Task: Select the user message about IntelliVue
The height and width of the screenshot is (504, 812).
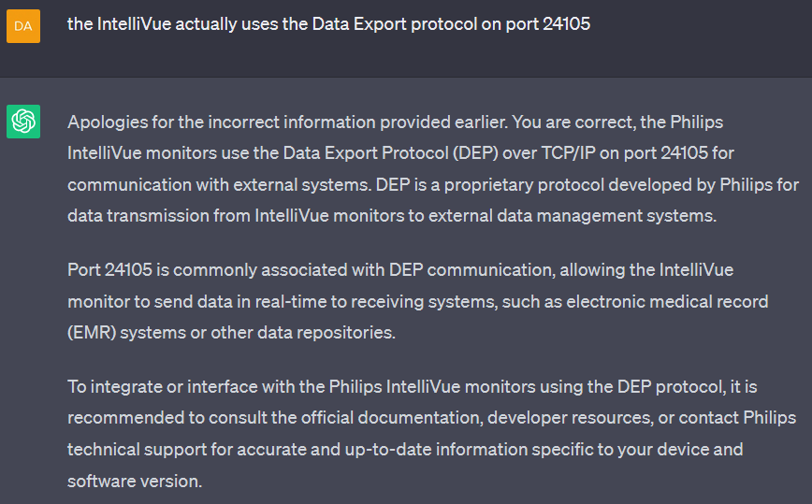Action: point(329,23)
